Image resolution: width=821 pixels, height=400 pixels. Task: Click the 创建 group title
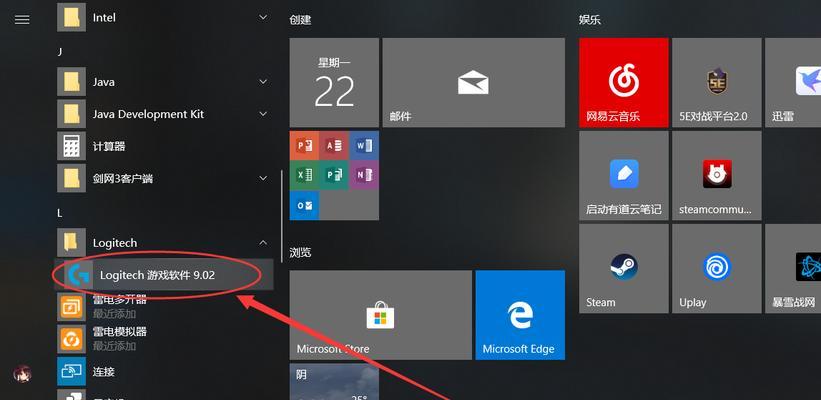[300, 20]
